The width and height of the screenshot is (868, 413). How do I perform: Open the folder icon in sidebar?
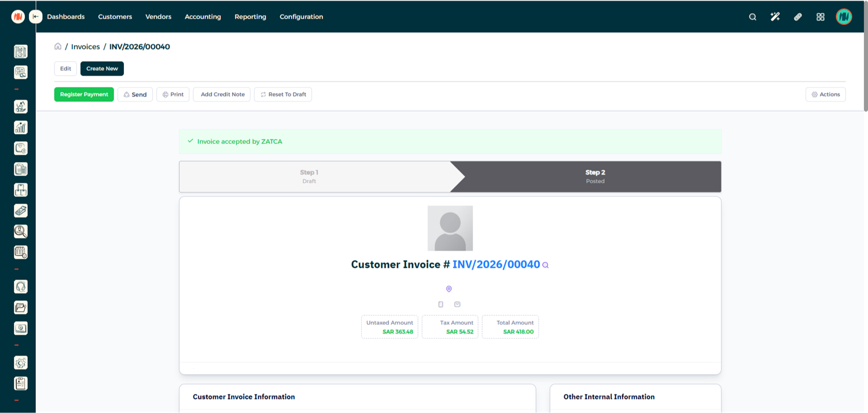tap(21, 308)
